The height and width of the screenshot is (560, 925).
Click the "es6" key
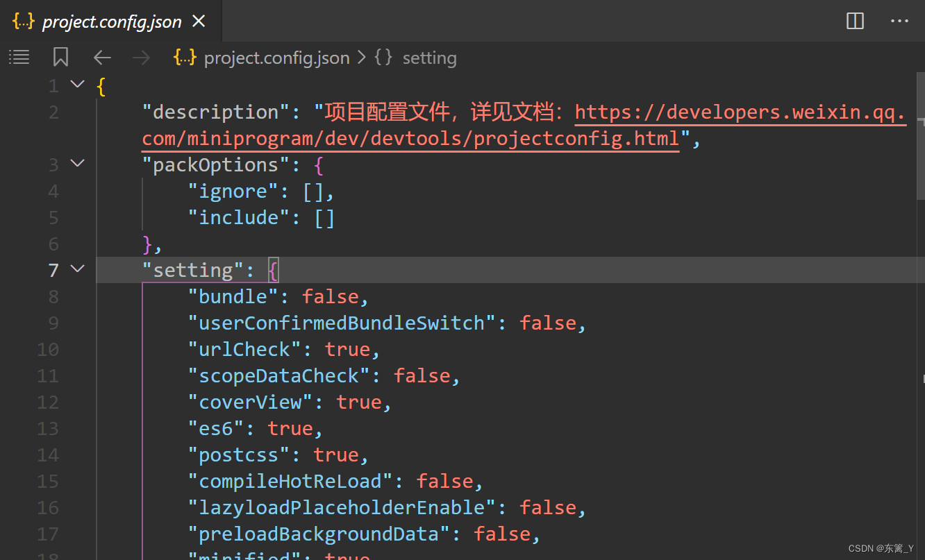[217, 428]
